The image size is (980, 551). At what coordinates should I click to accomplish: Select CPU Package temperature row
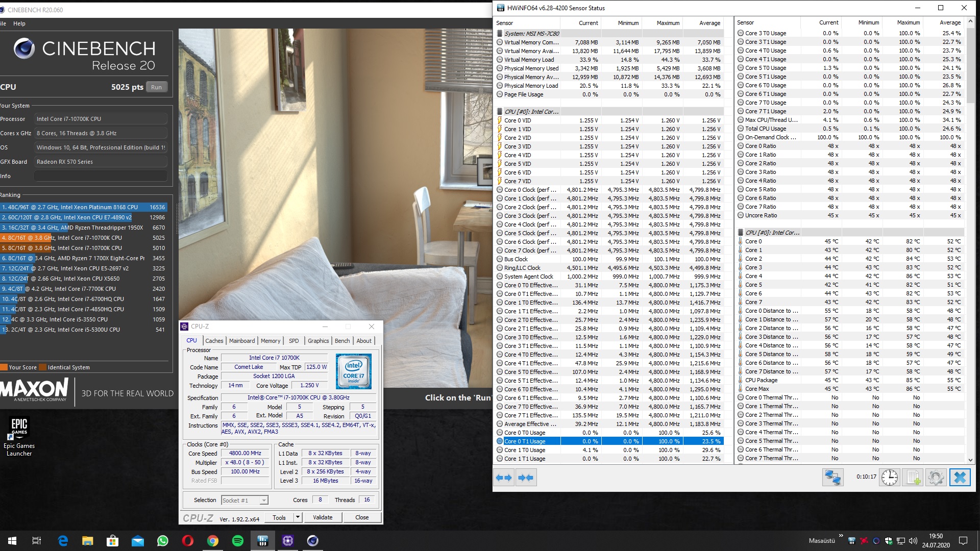(850, 380)
